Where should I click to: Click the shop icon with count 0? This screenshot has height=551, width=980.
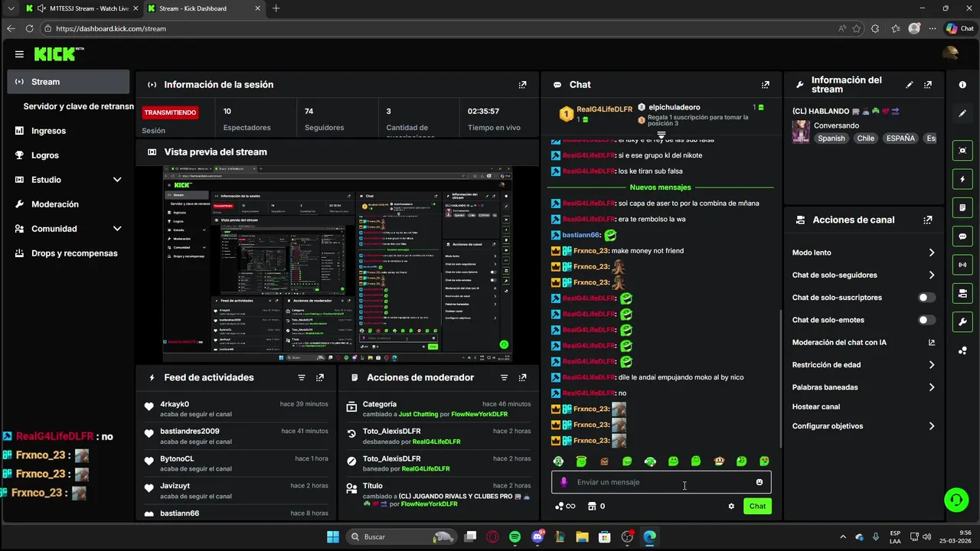596,506
